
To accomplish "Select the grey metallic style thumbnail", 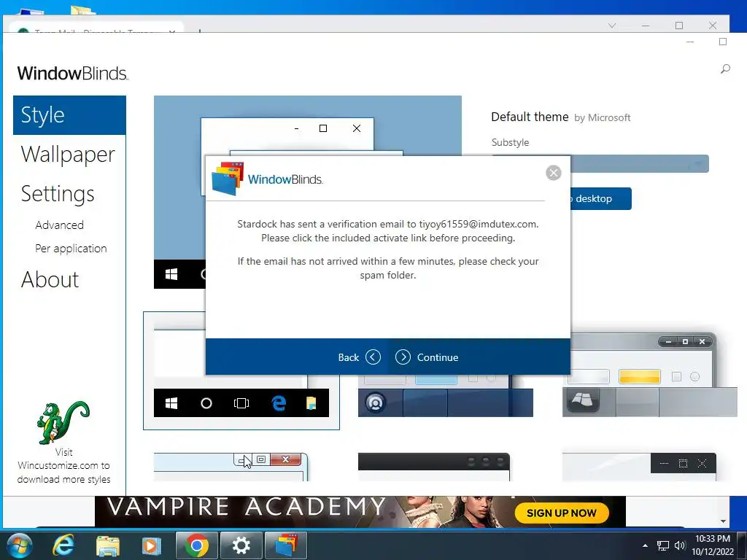I will coord(650,376).
